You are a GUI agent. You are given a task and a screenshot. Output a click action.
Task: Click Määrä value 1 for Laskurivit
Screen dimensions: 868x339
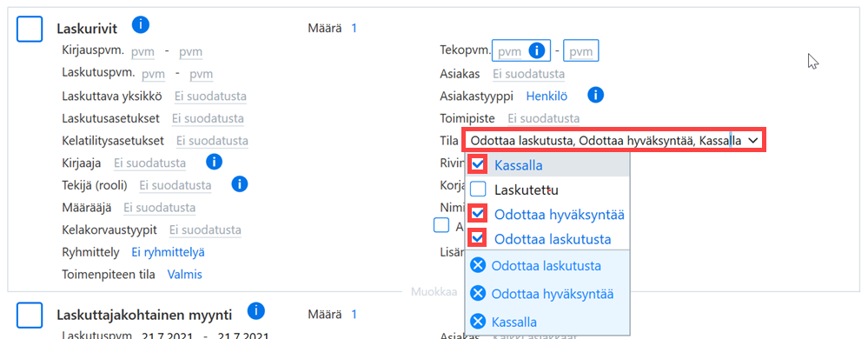pyautogui.click(x=354, y=28)
